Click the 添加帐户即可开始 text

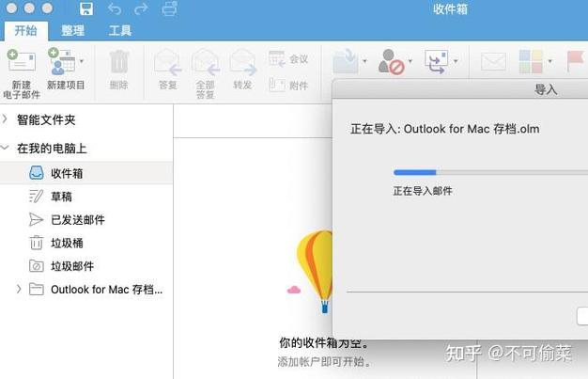[x=324, y=362]
